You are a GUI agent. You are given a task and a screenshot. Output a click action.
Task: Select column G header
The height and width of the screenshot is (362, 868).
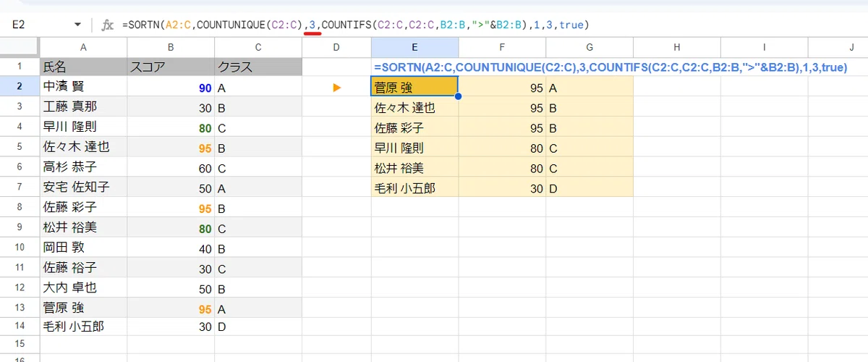point(590,47)
